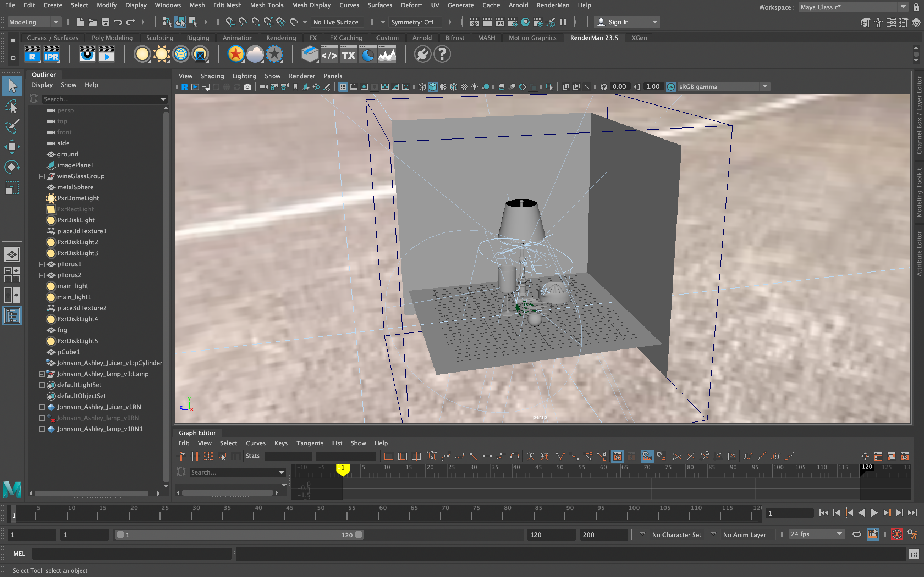Click the RenderMan help question mark icon
Image resolution: width=924 pixels, height=577 pixels.
coord(442,54)
